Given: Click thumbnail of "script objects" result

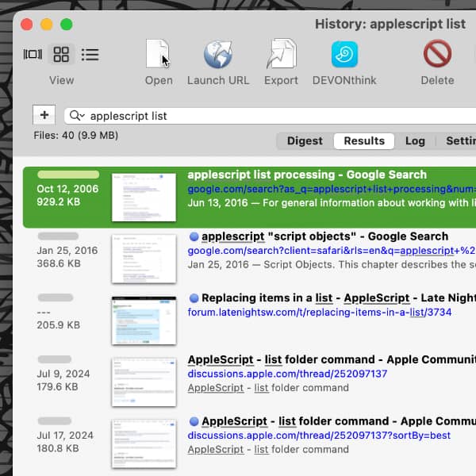Looking at the screenshot, I should pyautogui.click(x=144, y=259).
